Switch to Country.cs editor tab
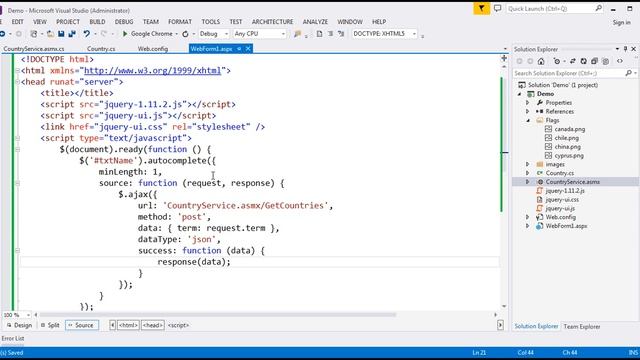Viewport: 640px width, 360px height. click(x=101, y=49)
